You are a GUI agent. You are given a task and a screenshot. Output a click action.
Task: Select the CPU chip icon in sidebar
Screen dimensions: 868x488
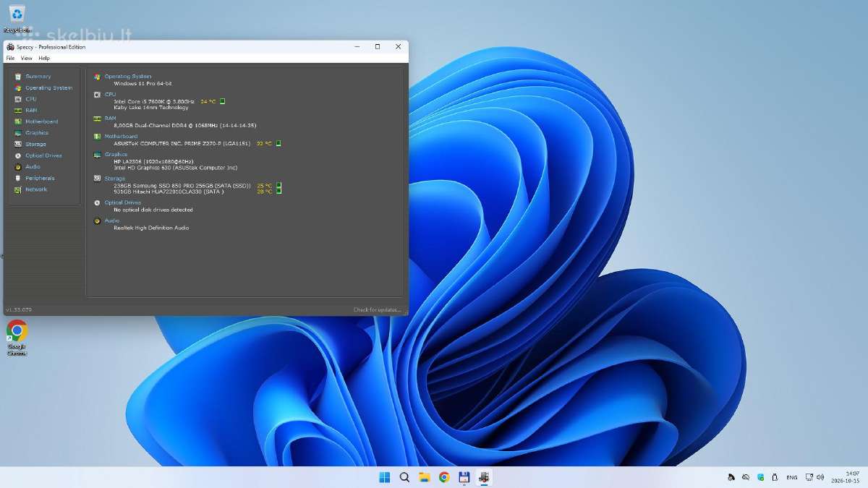click(18, 99)
